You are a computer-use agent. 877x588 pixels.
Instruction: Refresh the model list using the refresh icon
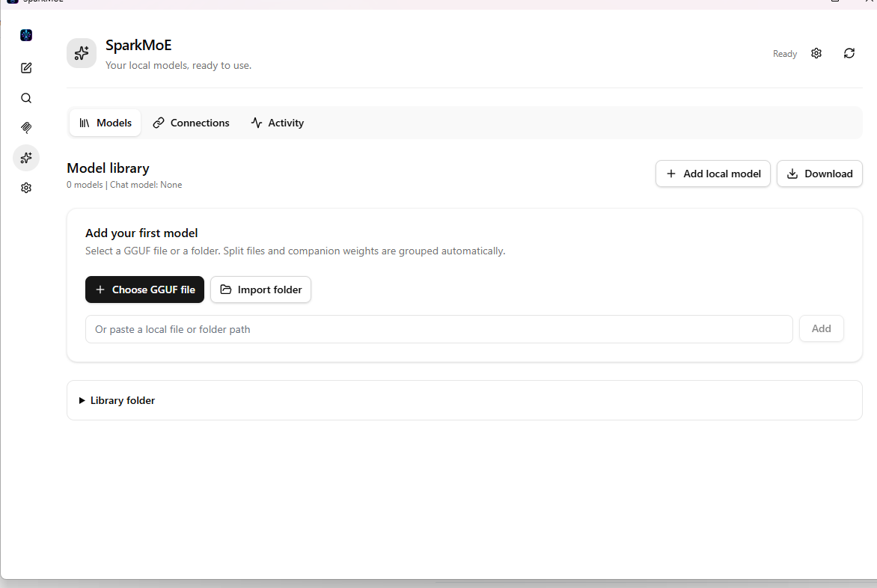tap(849, 53)
